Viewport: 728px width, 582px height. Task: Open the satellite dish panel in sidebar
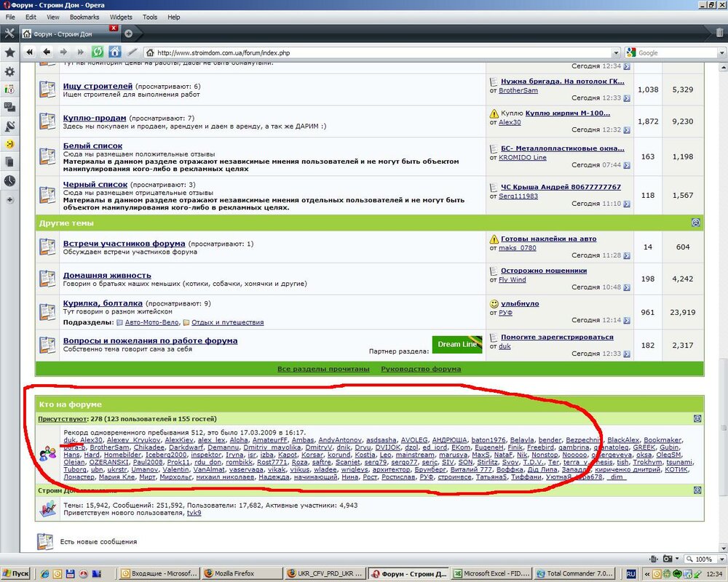click(9, 126)
